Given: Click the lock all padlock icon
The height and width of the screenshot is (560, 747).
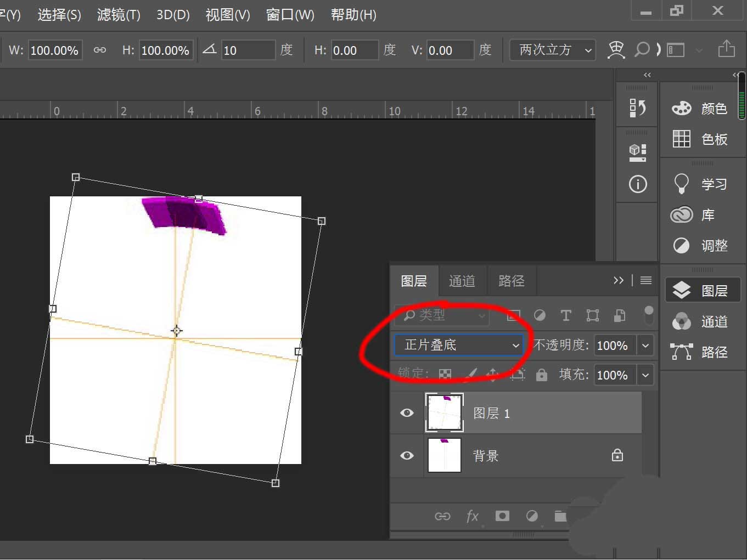Looking at the screenshot, I should pos(542,374).
